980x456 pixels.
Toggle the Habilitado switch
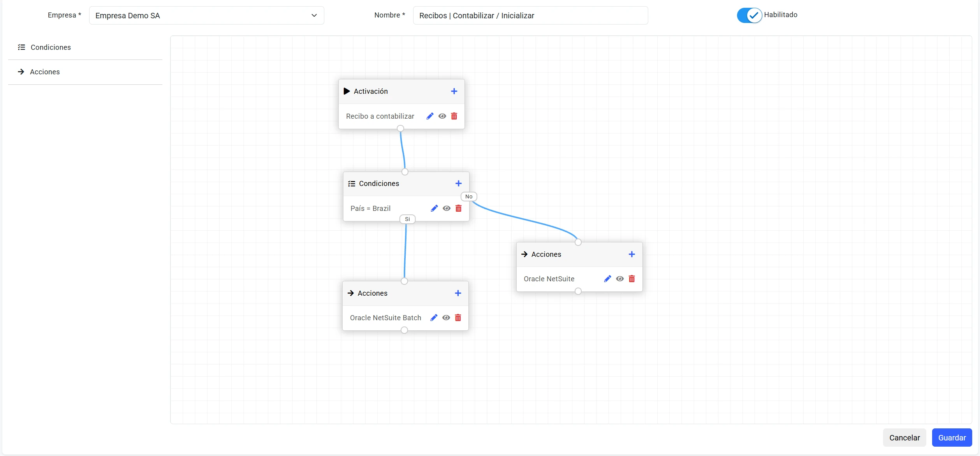(x=749, y=16)
